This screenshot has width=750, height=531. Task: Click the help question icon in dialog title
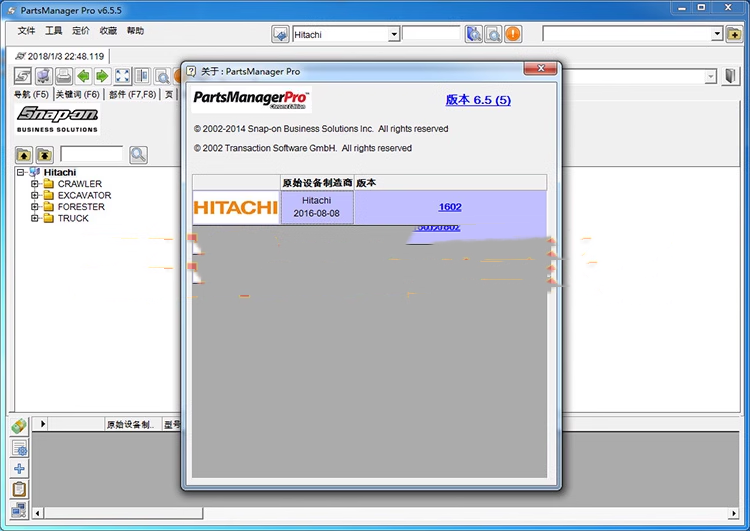pos(191,71)
